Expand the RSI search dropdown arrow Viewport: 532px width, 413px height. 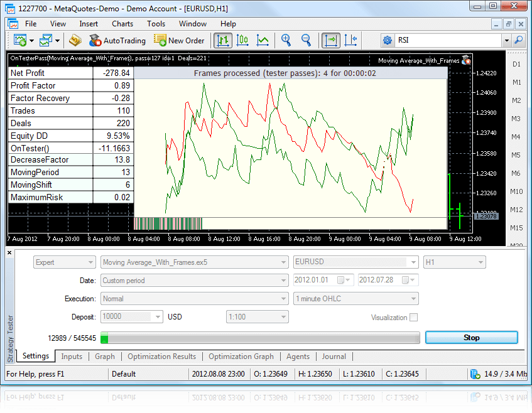click(x=506, y=40)
